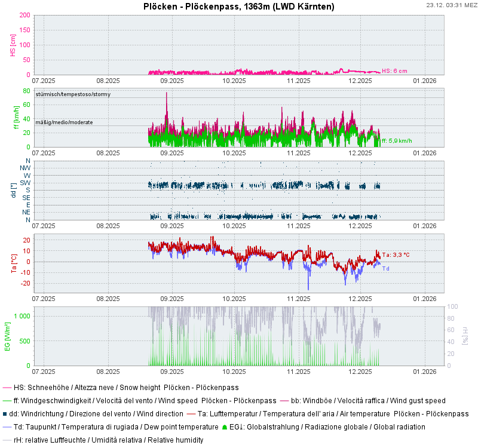
Task: Click the red Ta air temperature legend line
Action: click(190, 414)
